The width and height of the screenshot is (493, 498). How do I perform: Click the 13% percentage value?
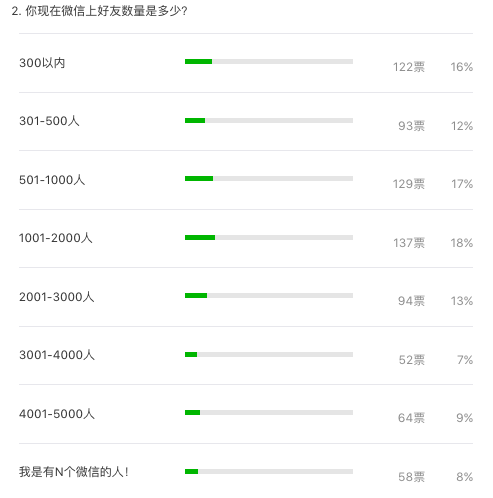click(462, 301)
